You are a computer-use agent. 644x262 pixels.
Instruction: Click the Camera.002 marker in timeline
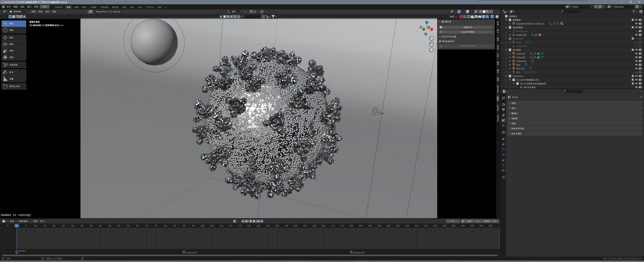(x=358, y=252)
